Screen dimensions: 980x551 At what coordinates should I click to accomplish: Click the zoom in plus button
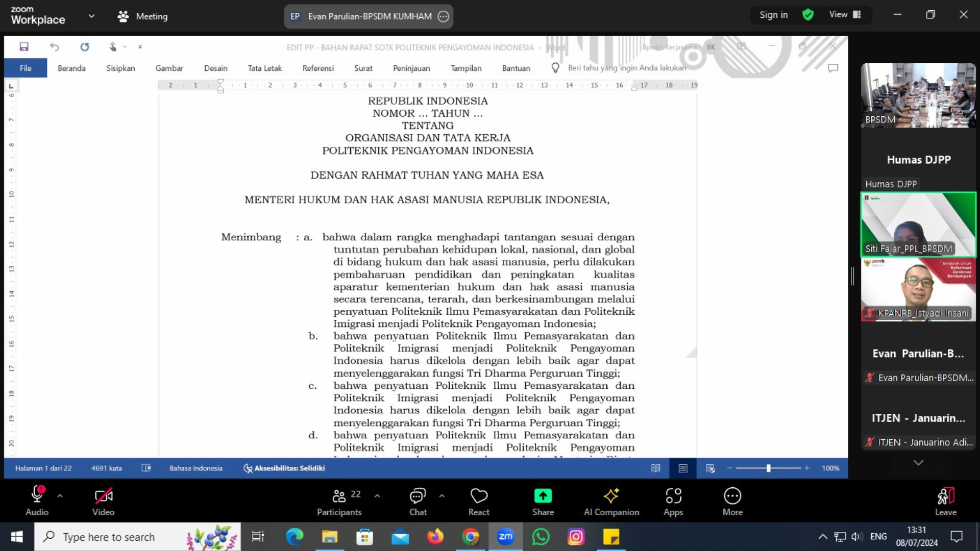[807, 468]
